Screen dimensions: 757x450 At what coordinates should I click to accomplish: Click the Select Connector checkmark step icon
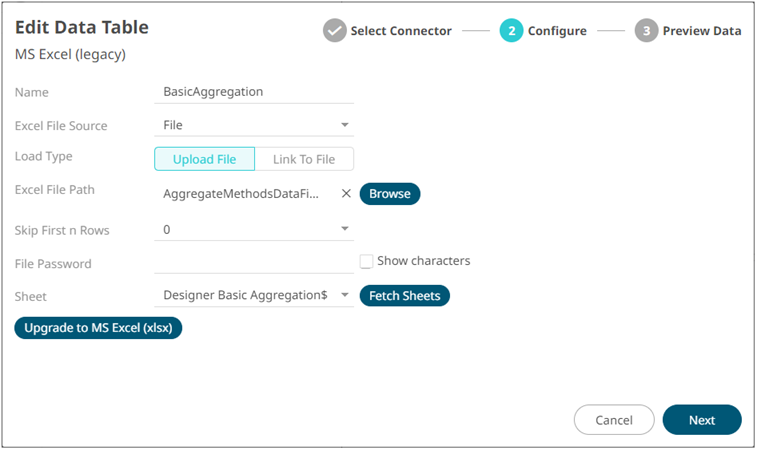[x=335, y=31]
